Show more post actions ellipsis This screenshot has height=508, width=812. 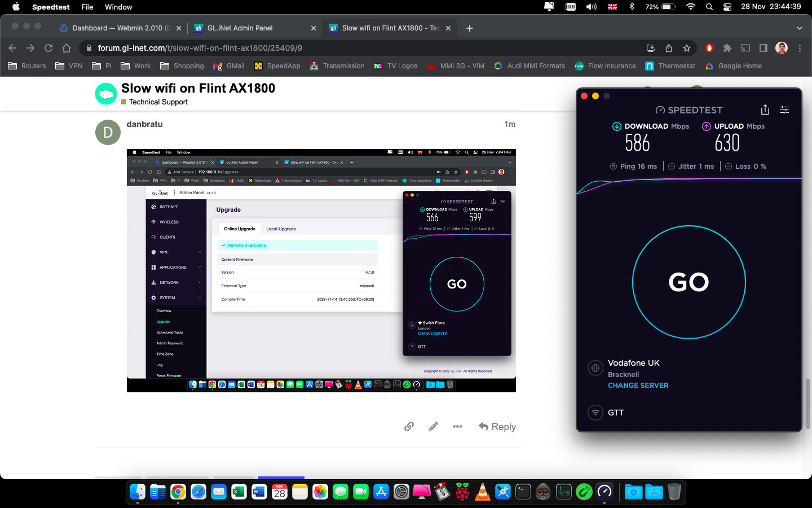[x=457, y=427]
